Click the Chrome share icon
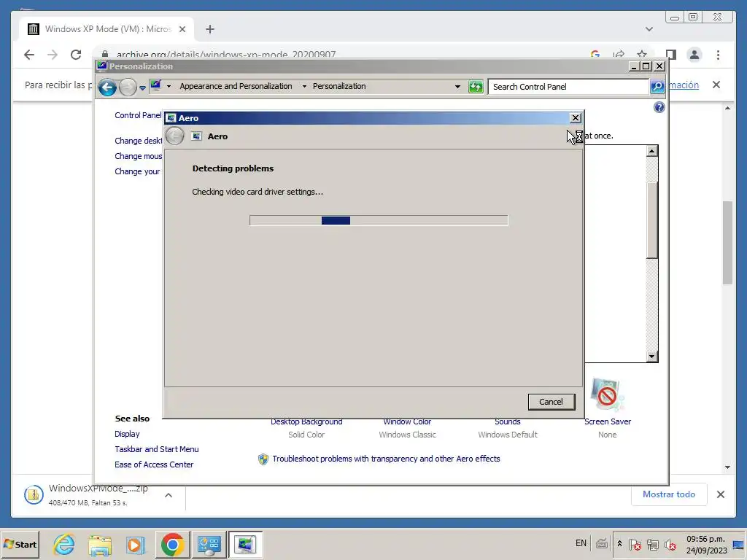The image size is (747, 560). (x=619, y=54)
